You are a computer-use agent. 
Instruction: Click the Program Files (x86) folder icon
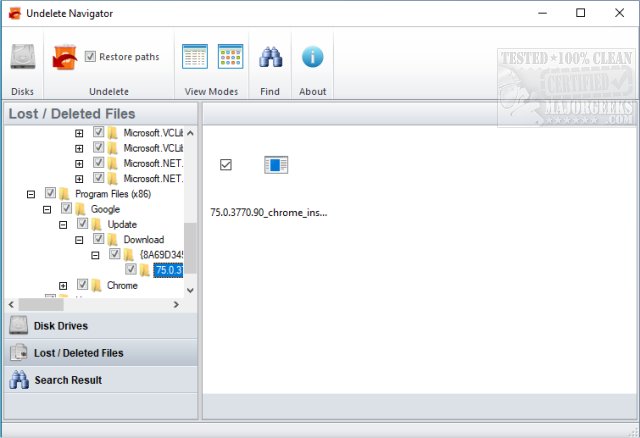(x=64, y=193)
